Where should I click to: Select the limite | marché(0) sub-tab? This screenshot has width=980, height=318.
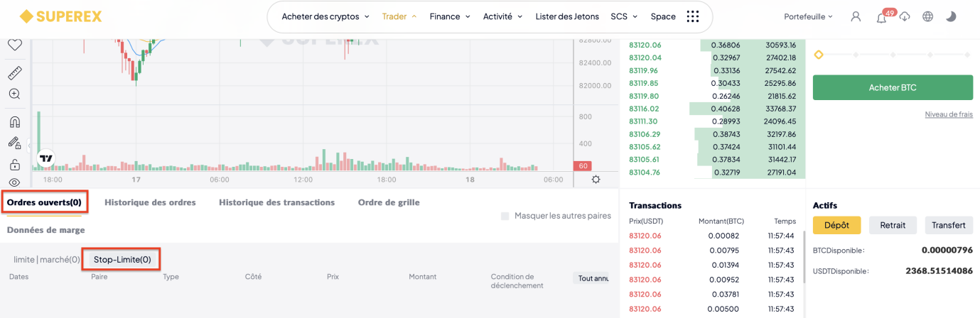pyautogui.click(x=47, y=260)
